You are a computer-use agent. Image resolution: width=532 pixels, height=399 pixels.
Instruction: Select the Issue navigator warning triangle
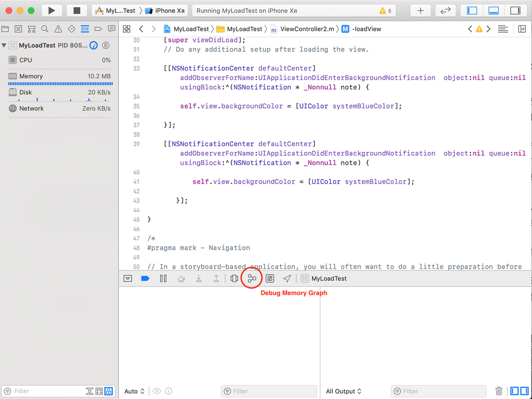(58, 28)
